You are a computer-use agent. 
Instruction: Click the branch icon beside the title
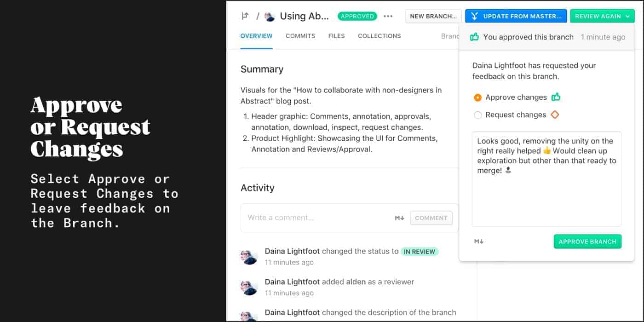tap(245, 16)
